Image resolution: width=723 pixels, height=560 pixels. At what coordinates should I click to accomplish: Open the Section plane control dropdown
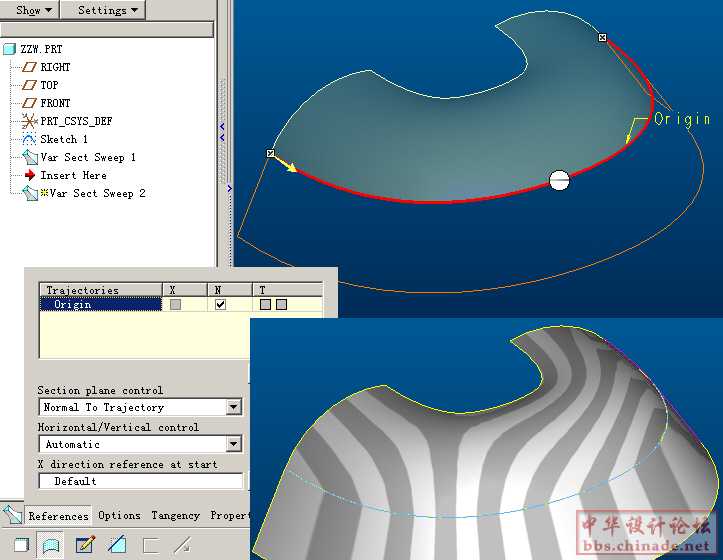tap(233, 407)
